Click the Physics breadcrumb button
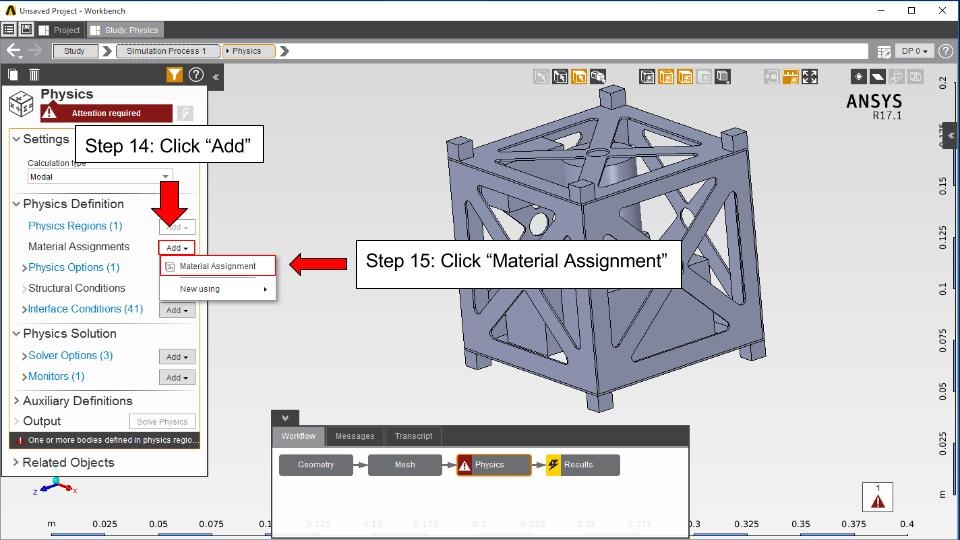Viewport: 960px width, 540px height. (248, 51)
